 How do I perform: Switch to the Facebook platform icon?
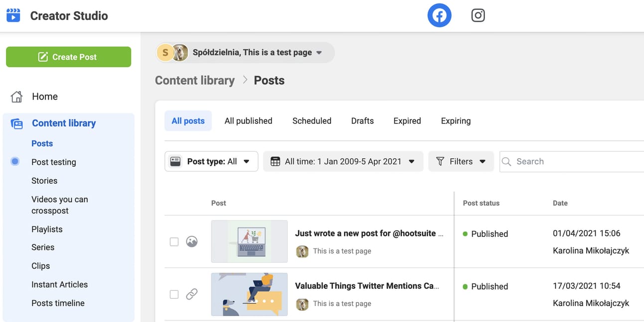(439, 16)
